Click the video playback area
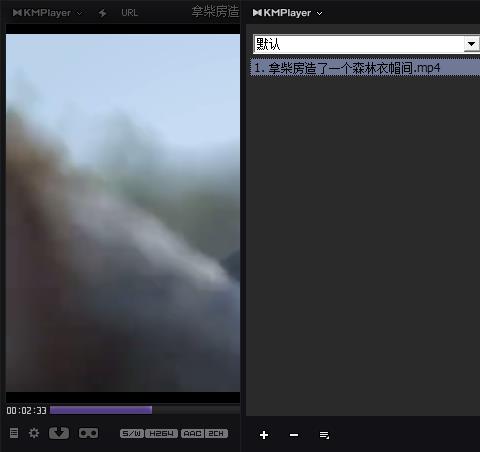 click(123, 213)
